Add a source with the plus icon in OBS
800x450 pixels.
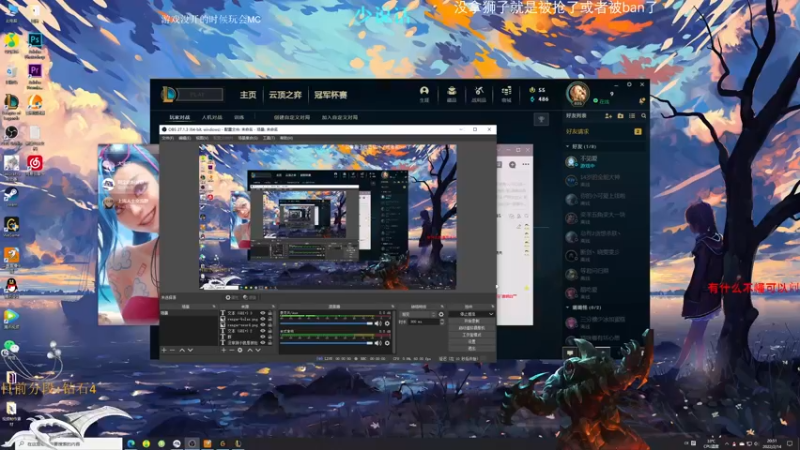click(223, 350)
